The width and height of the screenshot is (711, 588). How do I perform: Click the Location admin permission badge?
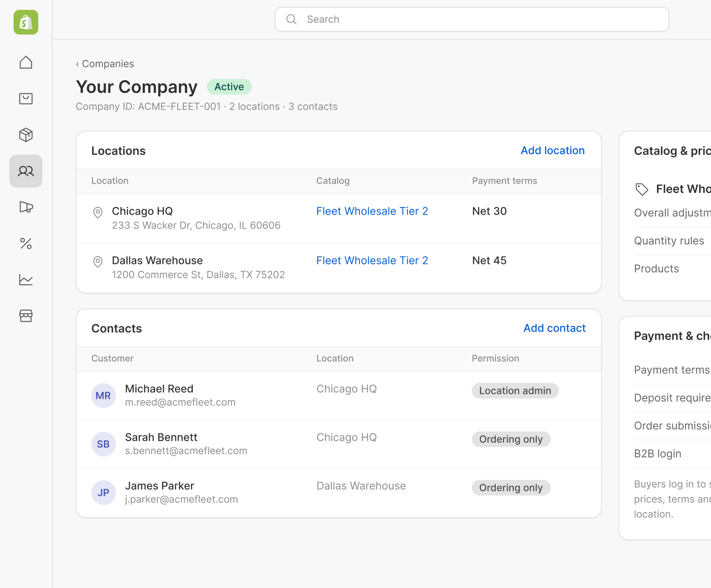[x=515, y=391]
